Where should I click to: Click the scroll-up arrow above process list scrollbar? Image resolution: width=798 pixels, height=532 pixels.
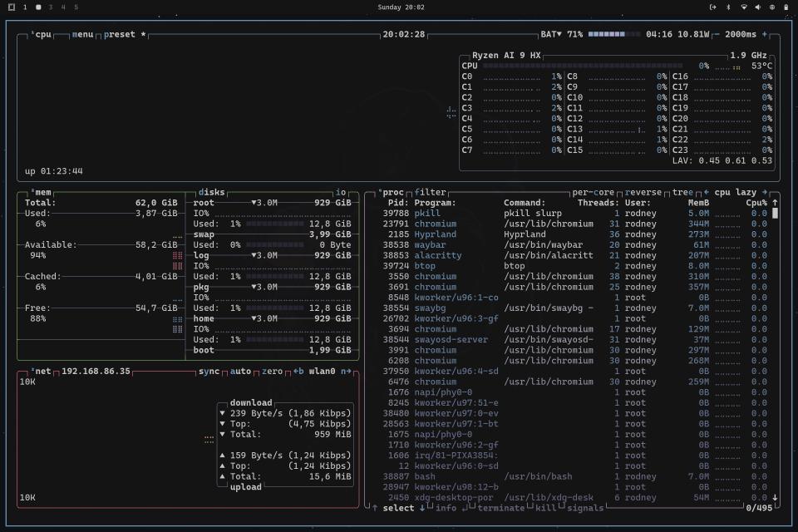[775, 203]
